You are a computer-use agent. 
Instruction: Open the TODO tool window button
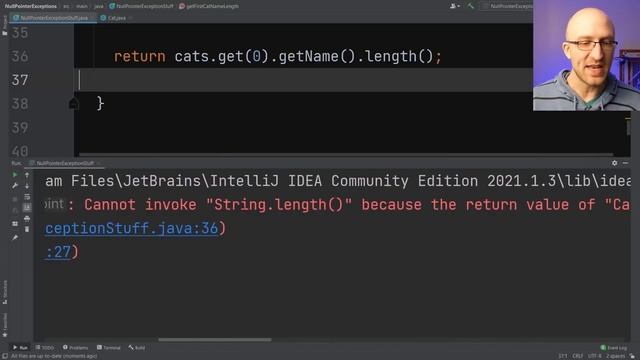(45, 348)
